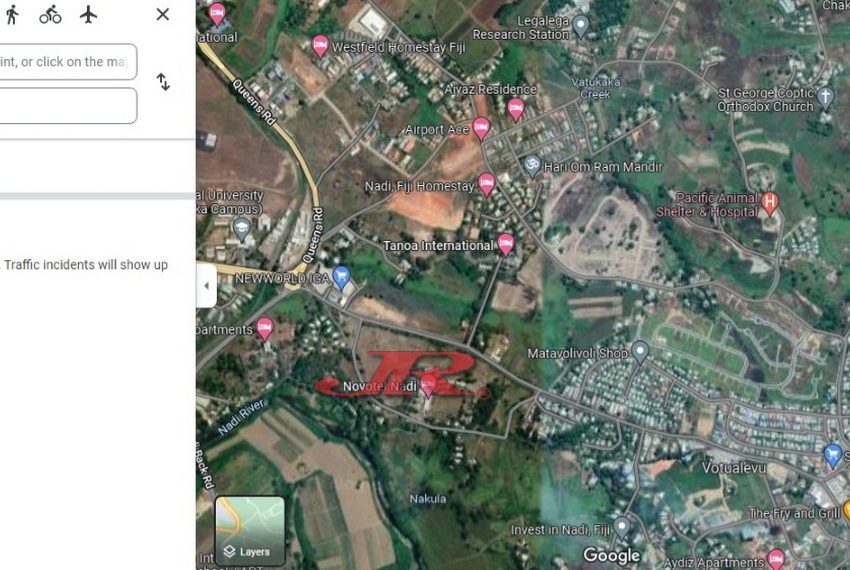Click Legalega Research Station marker

pos(581,25)
